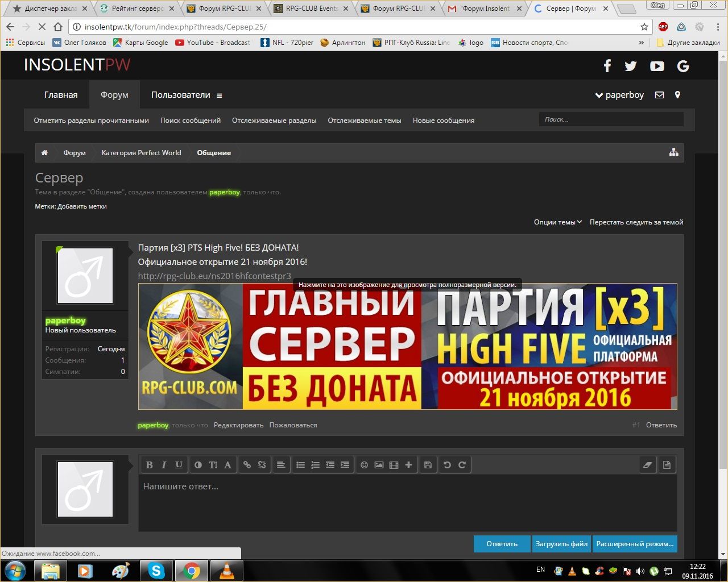Image resolution: width=728 pixels, height=582 pixels.
Task: Open the Twitter page icon
Action: click(x=631, y=66)
